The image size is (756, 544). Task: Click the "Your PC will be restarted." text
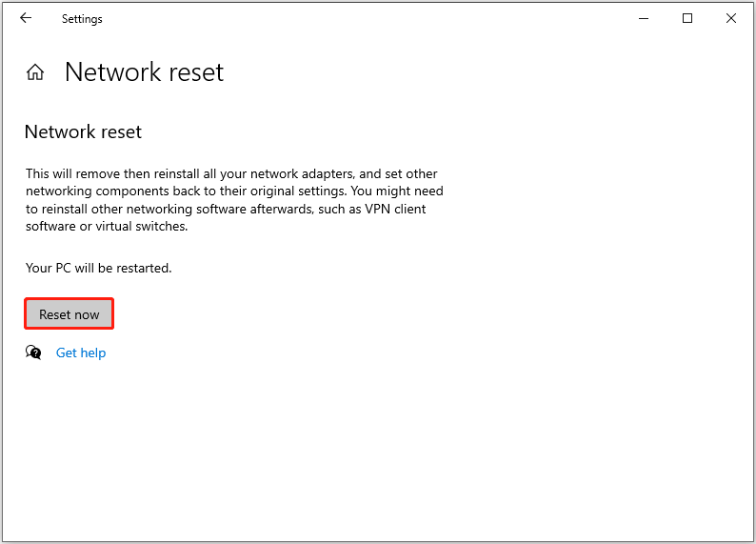tap(98, 269)
